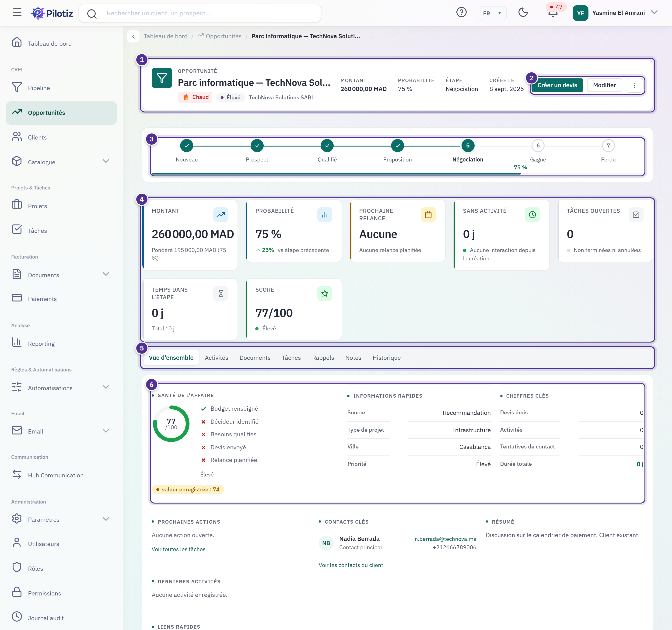Click the Modifier button
Image resolution: width=672 pixels, height=630 pixels.
pos(604,85)
